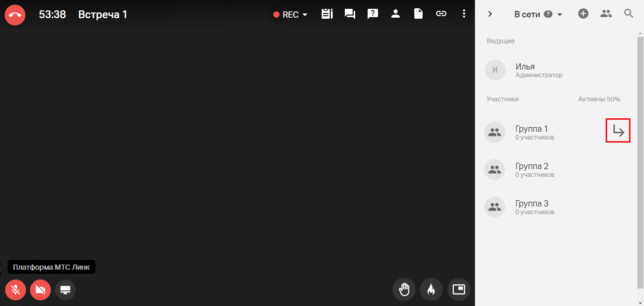Open the chat messages icon

[350, 14]
